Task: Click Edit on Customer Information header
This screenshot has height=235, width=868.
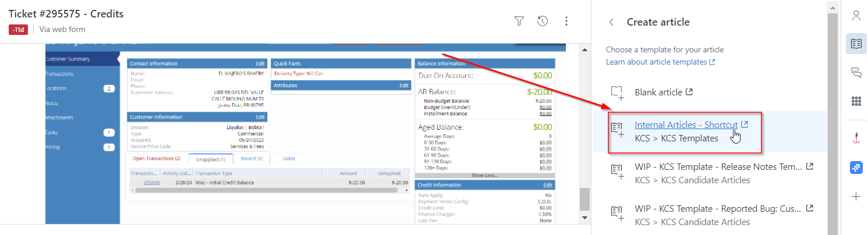Action: click(x=260, y=117)
